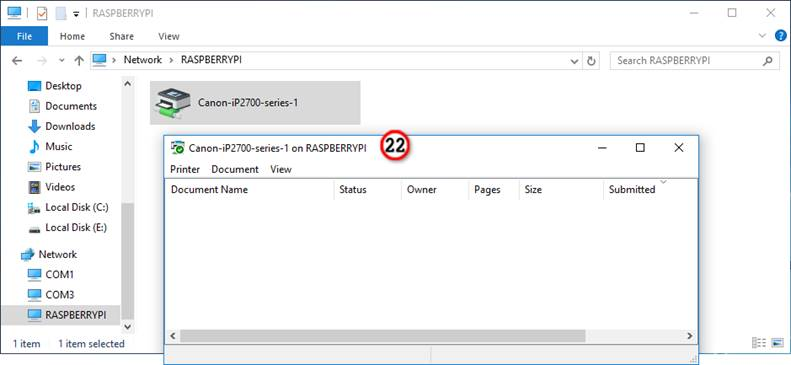Screen dimensions: 791x365
Task: Open the recent locations dropdown arrow
Action: [62, 60]
